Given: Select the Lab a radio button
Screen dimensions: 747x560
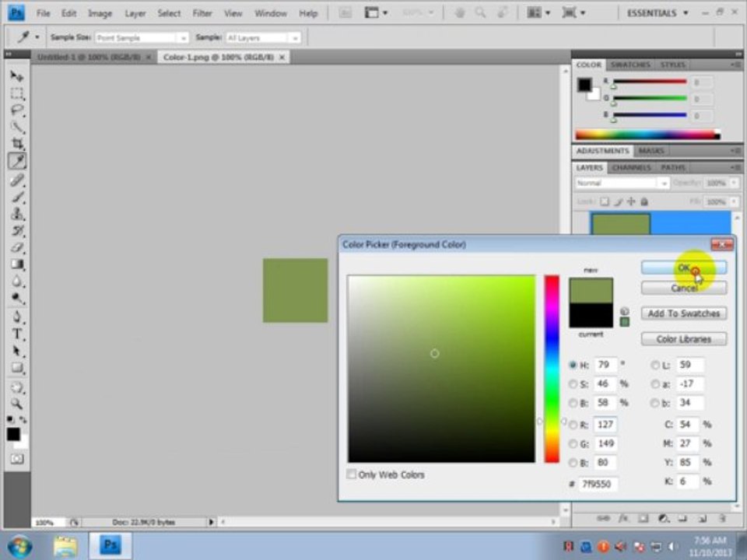Looking at the screenshot, I should 655,383.
